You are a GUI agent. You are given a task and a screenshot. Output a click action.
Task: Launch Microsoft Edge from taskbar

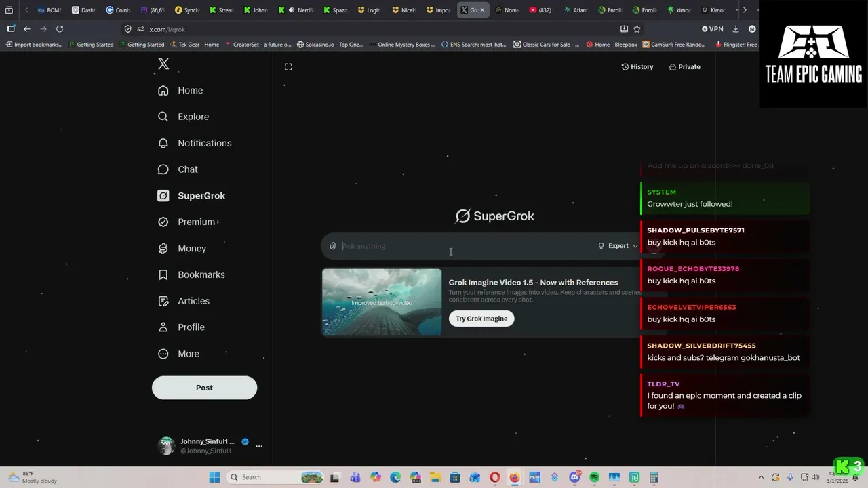click(x=395, y=477)
